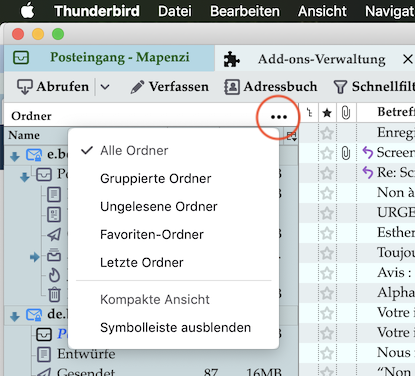
Task: Toggle star on the URGE message row
Action: pyautogui.click(x=327, y=213)
